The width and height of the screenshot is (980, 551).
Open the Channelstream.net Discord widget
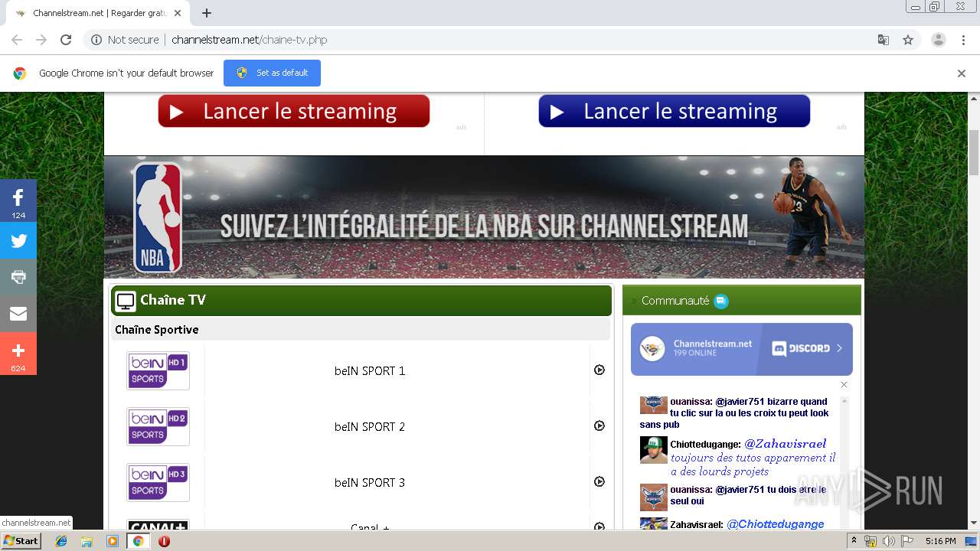point(741,349)
